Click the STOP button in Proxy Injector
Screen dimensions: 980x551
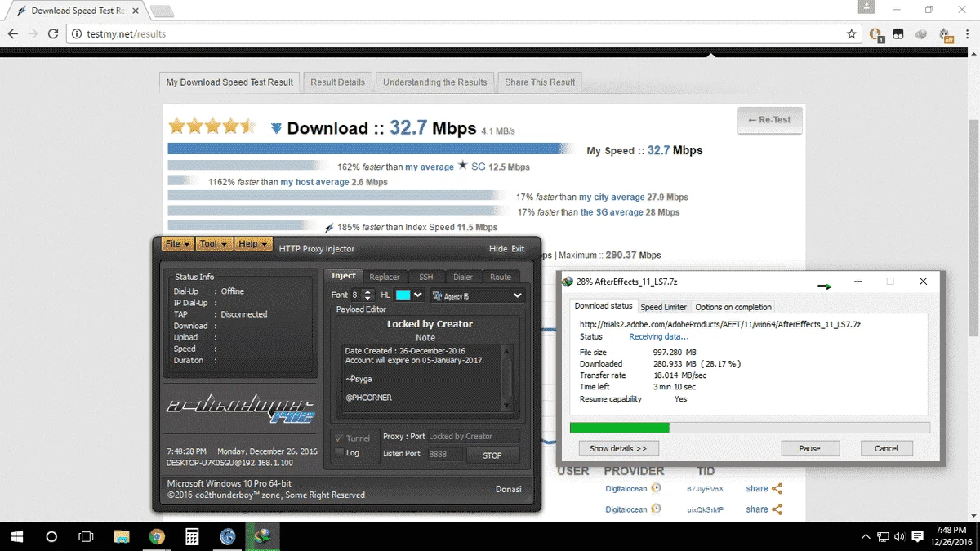click(492, 455)
